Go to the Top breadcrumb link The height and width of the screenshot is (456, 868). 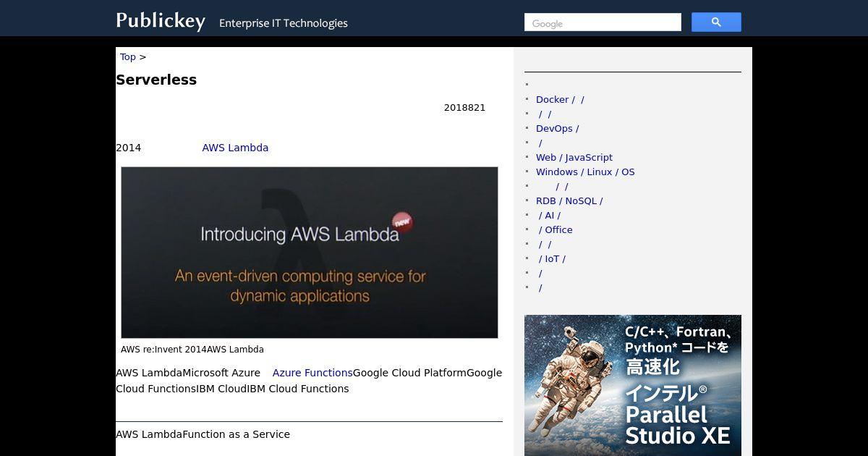pyautogui.click(x=127, y=57)
